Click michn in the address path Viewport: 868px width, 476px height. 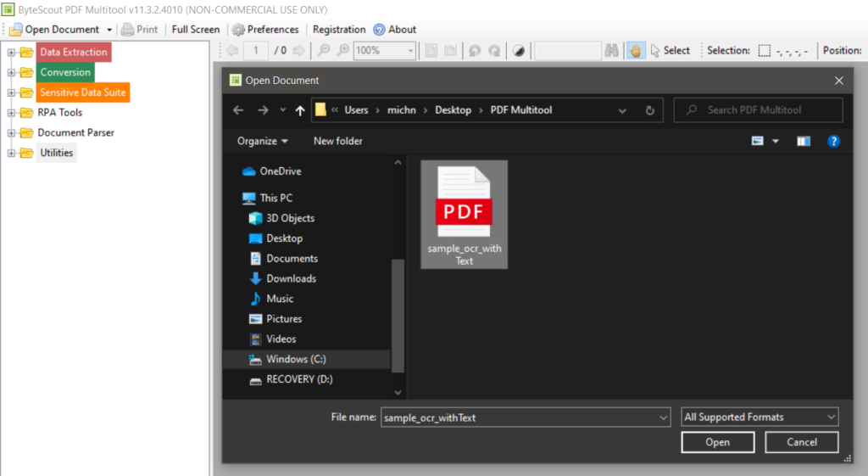pos(401,109)
